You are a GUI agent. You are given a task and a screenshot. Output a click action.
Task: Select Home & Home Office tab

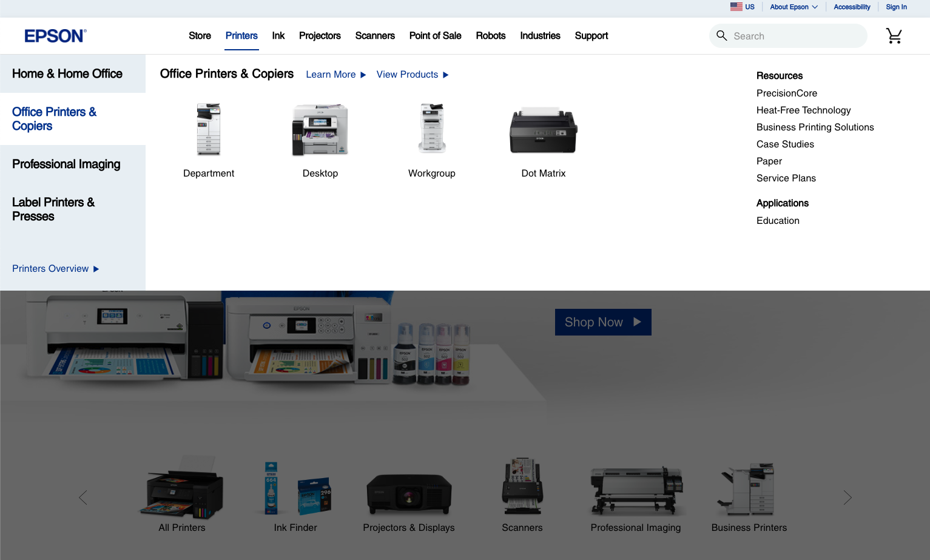click(x=73, y=74)
